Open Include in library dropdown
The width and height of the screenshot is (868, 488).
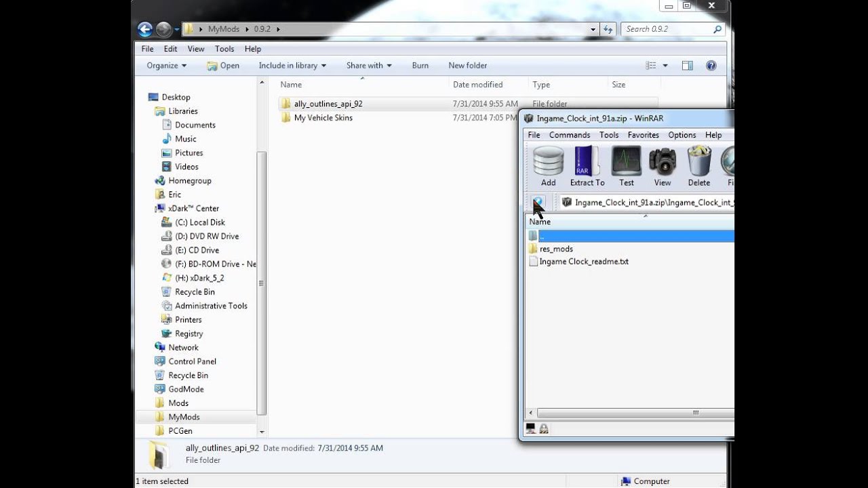click(x=292, y=66)
